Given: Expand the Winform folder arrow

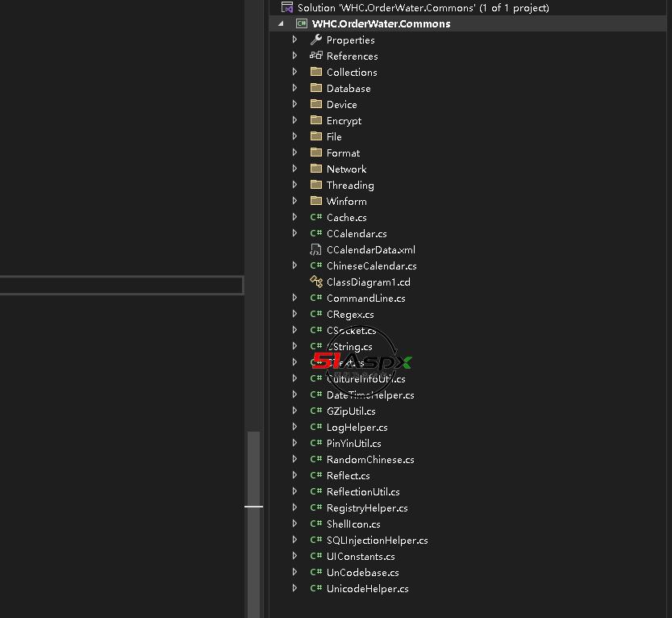Looking at the screenshot, I should click(295, 201).
